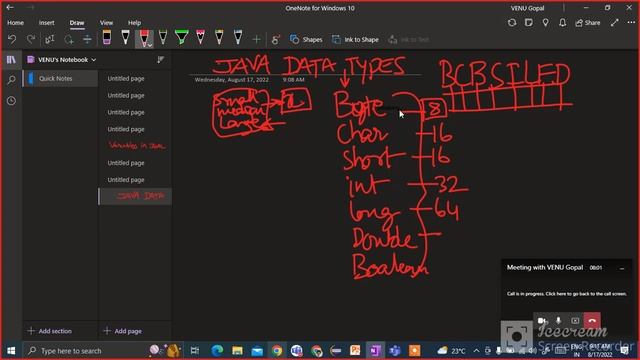Select the yellow-tipped pen
Viewport: 640px width, 360px height.
click(219, 38)
